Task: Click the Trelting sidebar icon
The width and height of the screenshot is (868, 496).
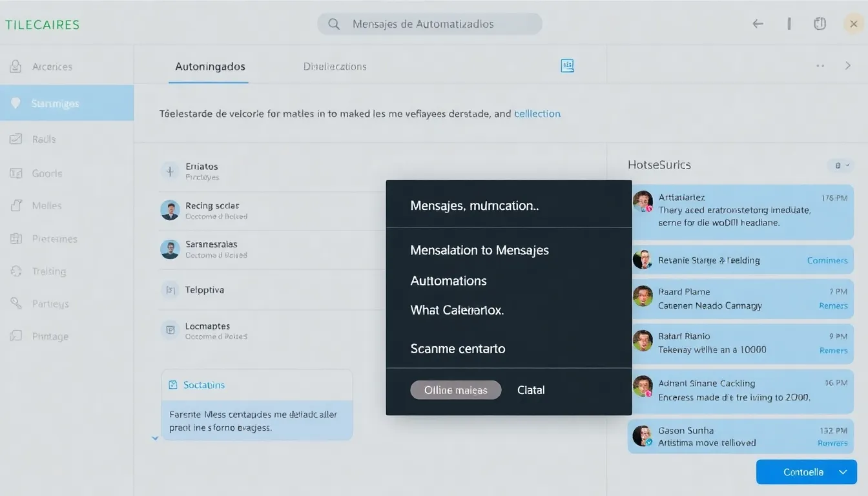Action: click(x=16, y=271)
